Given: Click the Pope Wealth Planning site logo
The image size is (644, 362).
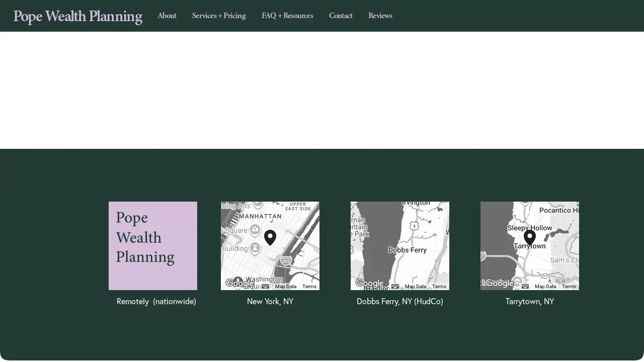Looking at the screenshot, I should (x=77, y=16).
